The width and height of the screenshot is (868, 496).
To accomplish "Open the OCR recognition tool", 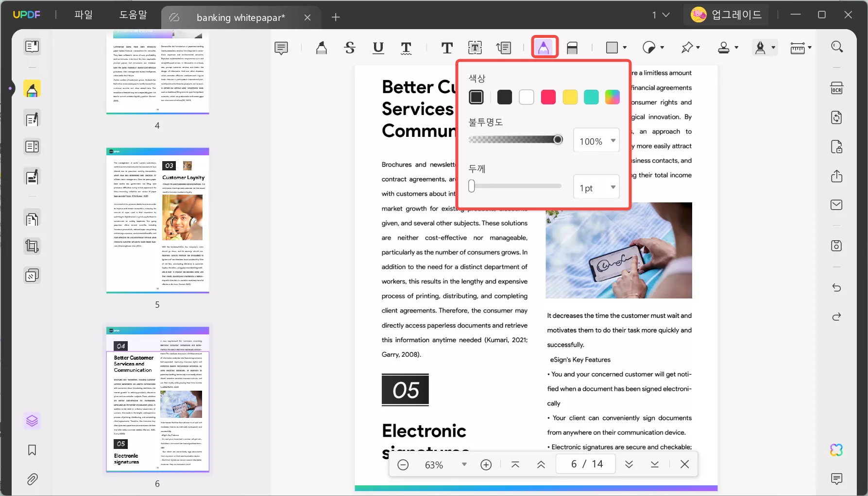I will [836, 88].
